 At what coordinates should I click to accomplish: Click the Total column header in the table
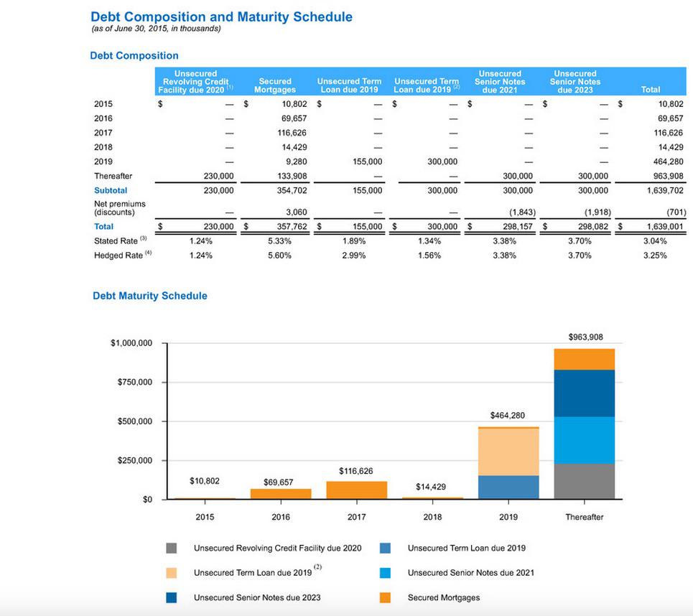point(650,90)
